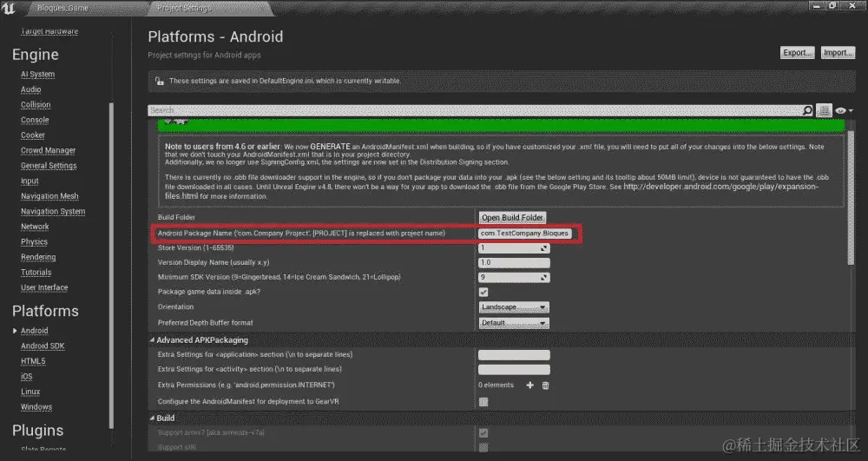Click the settings panel vertical scrollbar
868x461 pixels.
[851, 198]
